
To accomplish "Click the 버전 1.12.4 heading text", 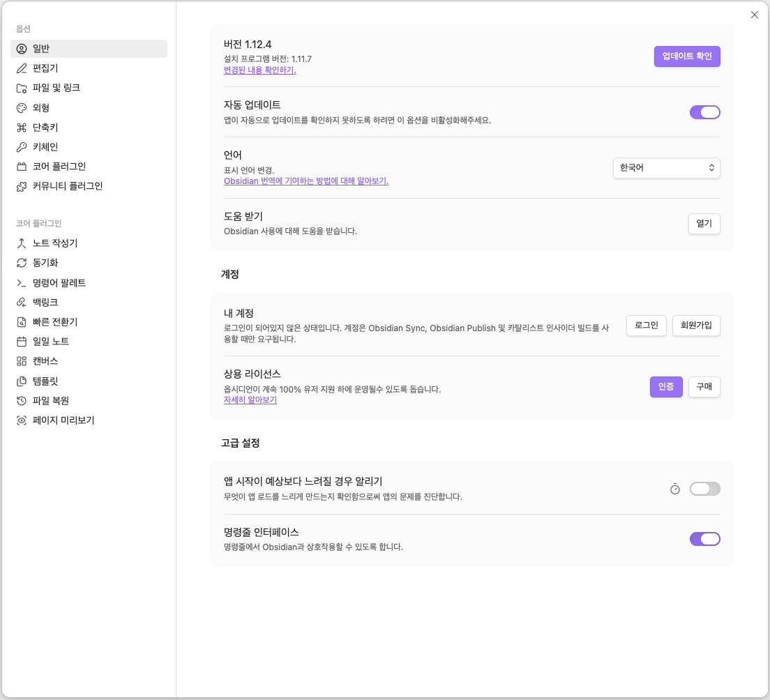I will (248, 45).
